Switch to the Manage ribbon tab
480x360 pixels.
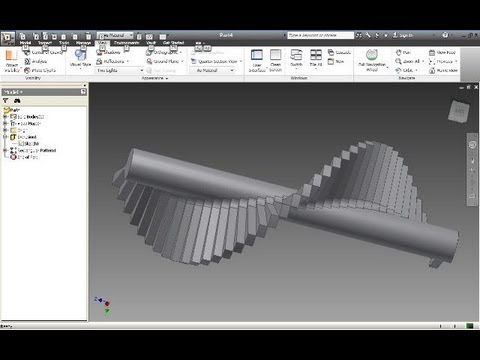(83, 43)
